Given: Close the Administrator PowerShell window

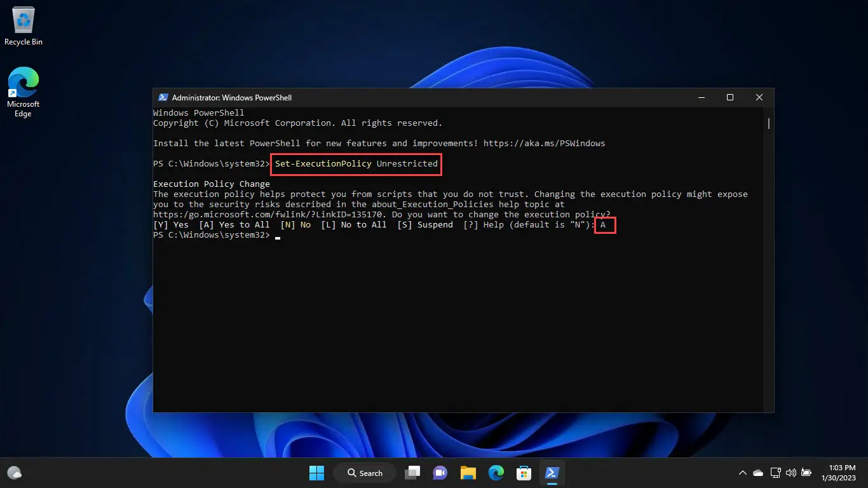Looking at the screenshot, I should pos(759,98).
